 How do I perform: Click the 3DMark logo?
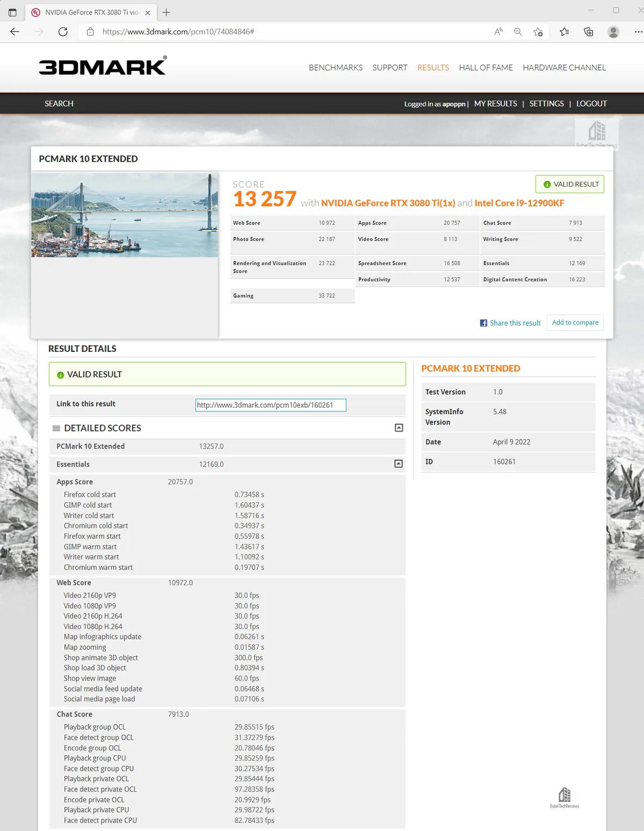(x=103, y=66)
